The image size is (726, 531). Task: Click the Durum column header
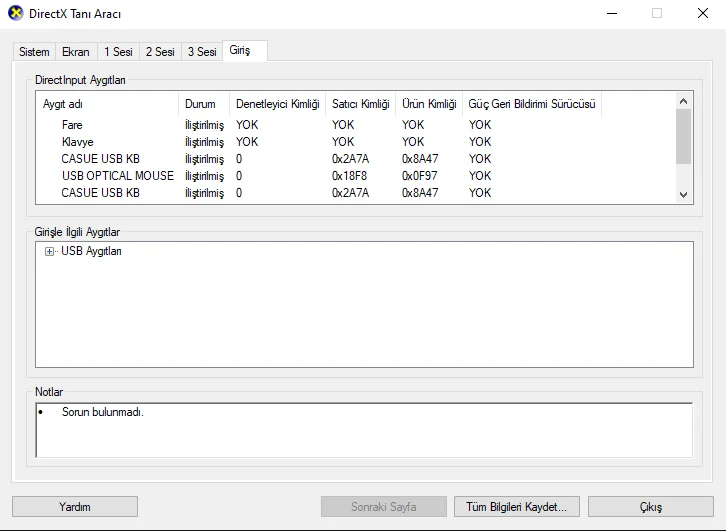(204, 104)
